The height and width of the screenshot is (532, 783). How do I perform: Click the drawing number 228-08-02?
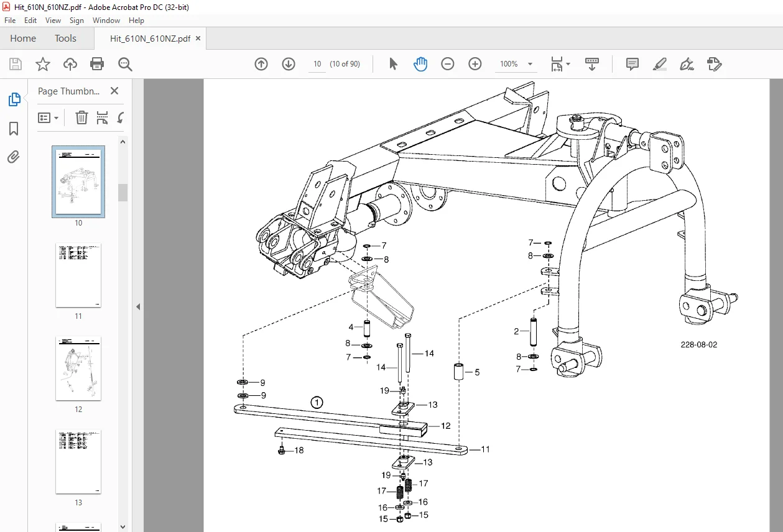(x=698, y=344)
